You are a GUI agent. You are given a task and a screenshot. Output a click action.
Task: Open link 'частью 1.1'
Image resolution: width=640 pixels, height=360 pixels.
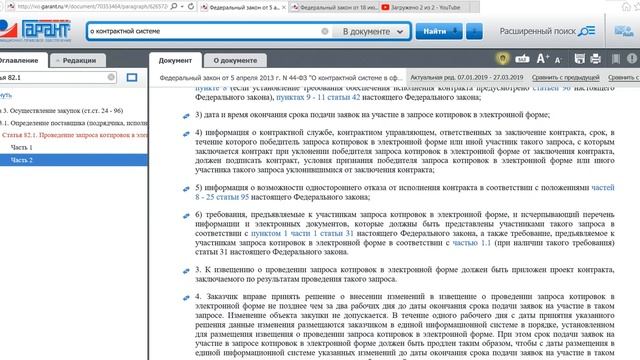point(471,243)
